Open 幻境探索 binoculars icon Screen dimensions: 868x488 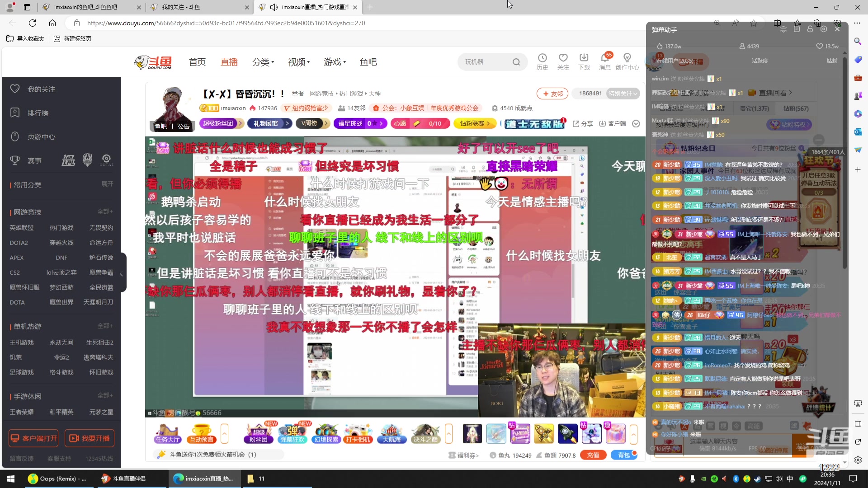coord(325,433)
